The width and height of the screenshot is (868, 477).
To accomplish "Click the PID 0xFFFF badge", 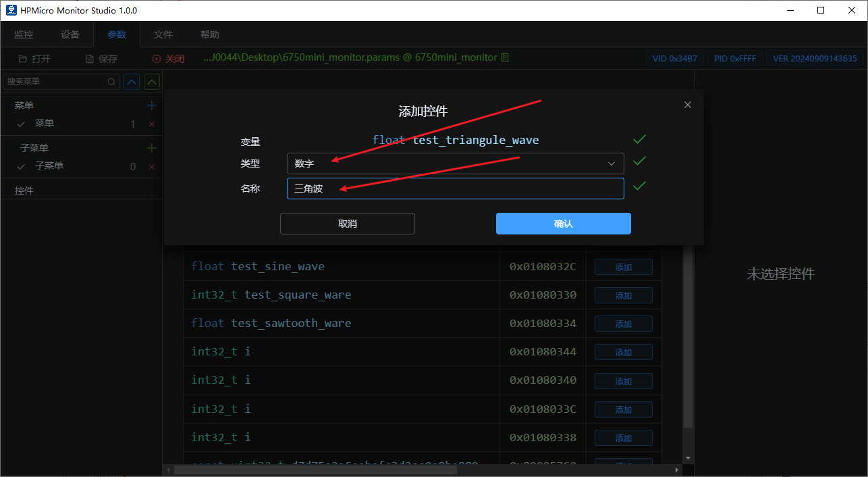I will [734, 59].
